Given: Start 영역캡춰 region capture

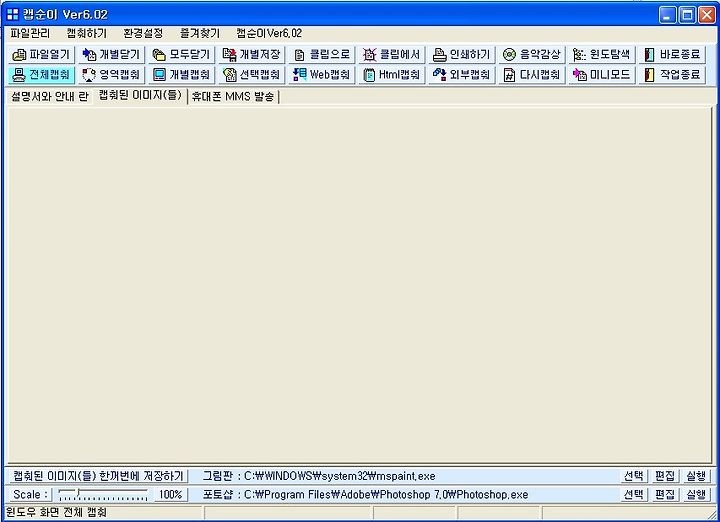Looking at the screenshot, I should tap(111, 74).
